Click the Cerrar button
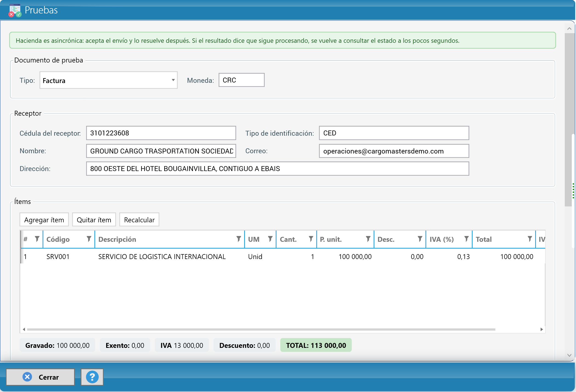Viewport: 576px width, 392px height. tap(40, 377)
